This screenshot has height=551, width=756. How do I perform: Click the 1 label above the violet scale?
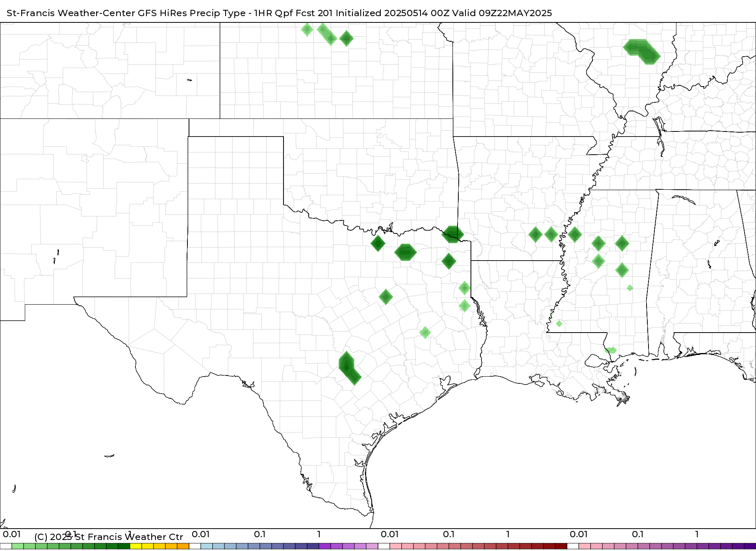click(x=319, y=534)
